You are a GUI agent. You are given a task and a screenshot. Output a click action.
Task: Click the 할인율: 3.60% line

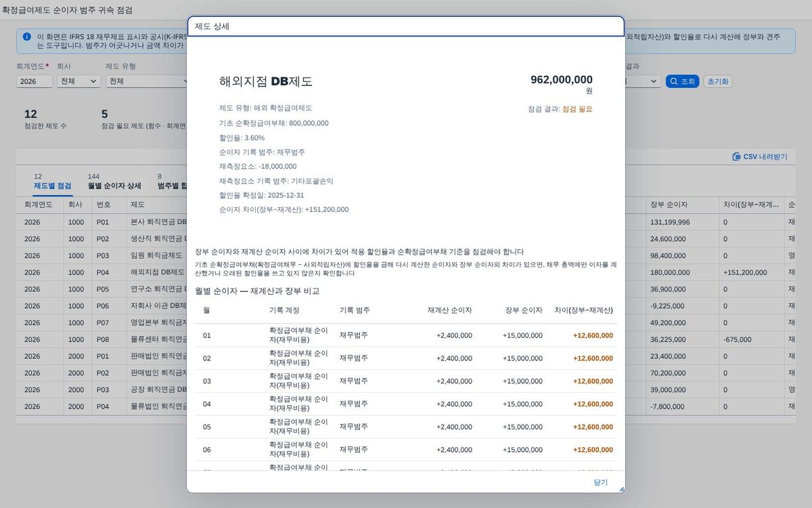point(242,137)
